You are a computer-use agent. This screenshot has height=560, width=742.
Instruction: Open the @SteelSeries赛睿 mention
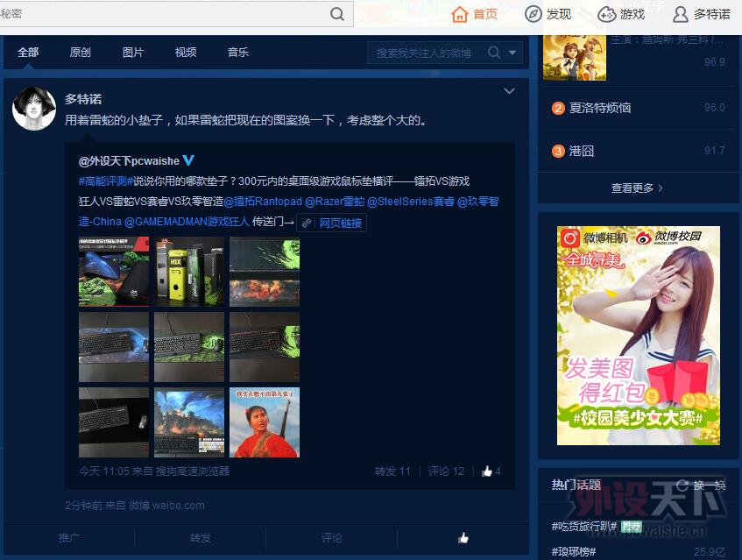[x=411, y=202]
